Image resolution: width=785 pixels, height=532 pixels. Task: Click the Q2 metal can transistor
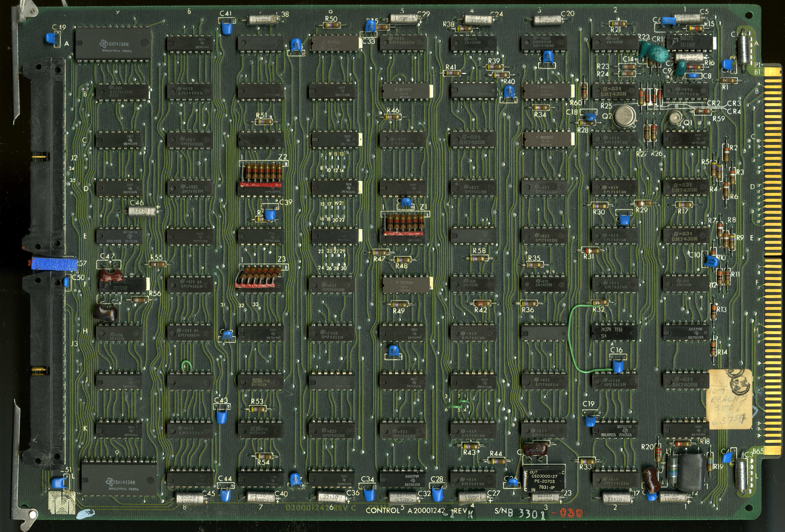click(624, 116)
